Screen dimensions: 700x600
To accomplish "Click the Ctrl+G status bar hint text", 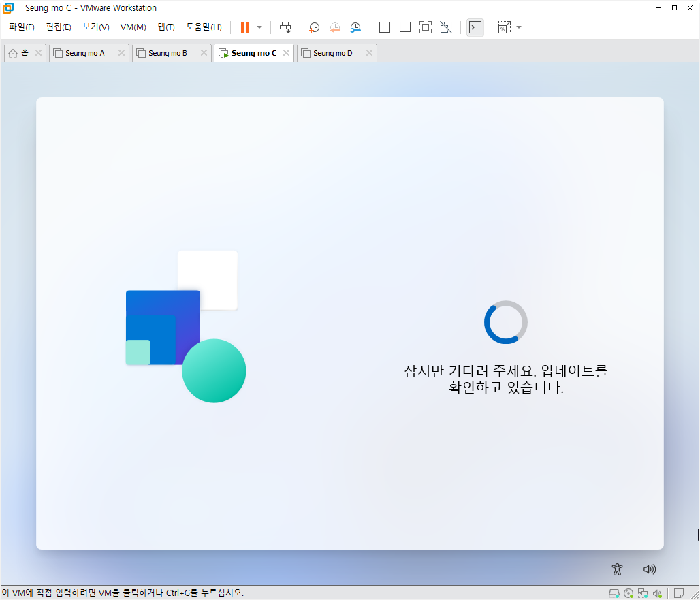I will click(123, 593).
